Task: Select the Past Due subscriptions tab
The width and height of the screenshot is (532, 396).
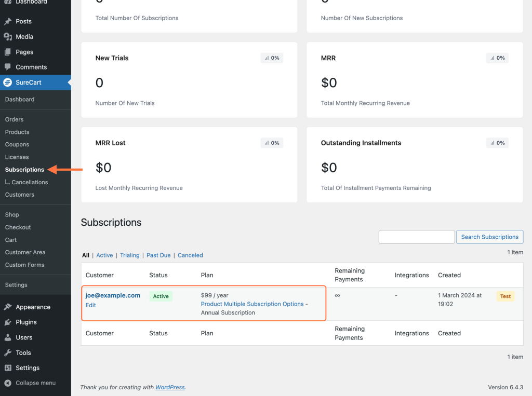Action: (158, 255)
